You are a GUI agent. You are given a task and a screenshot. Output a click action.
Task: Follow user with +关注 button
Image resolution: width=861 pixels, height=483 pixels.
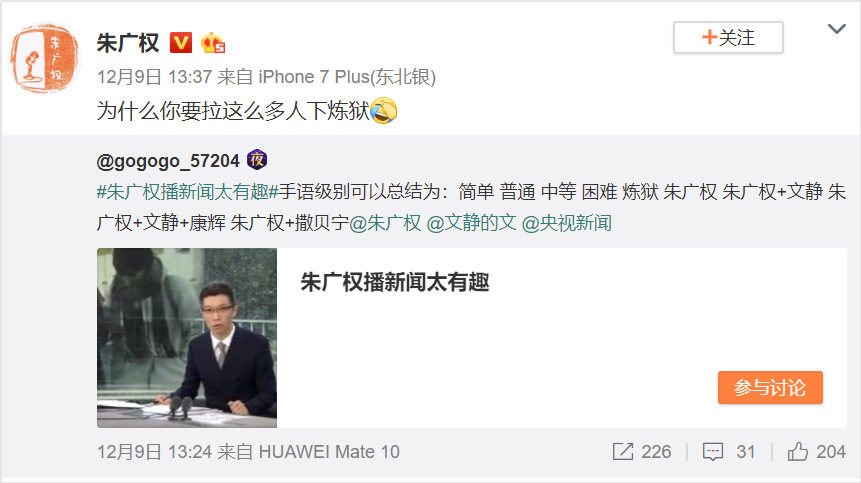point(728,37)
